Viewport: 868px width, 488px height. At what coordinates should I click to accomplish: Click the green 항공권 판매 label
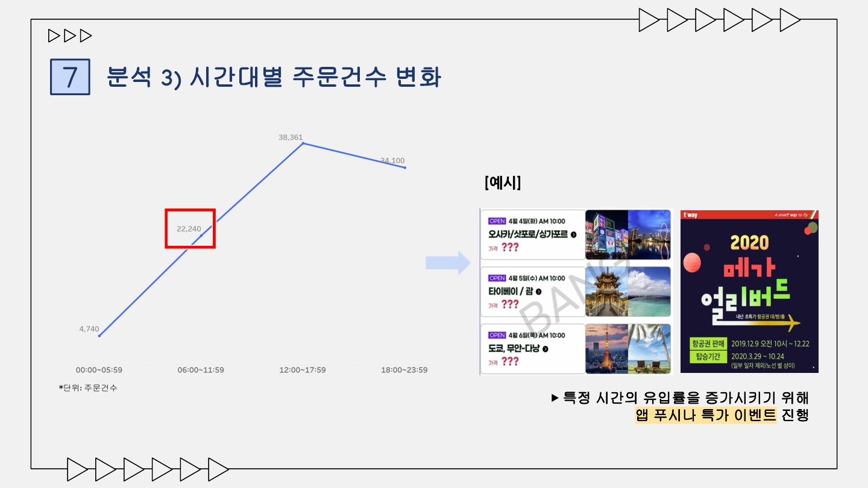point(708,343)
